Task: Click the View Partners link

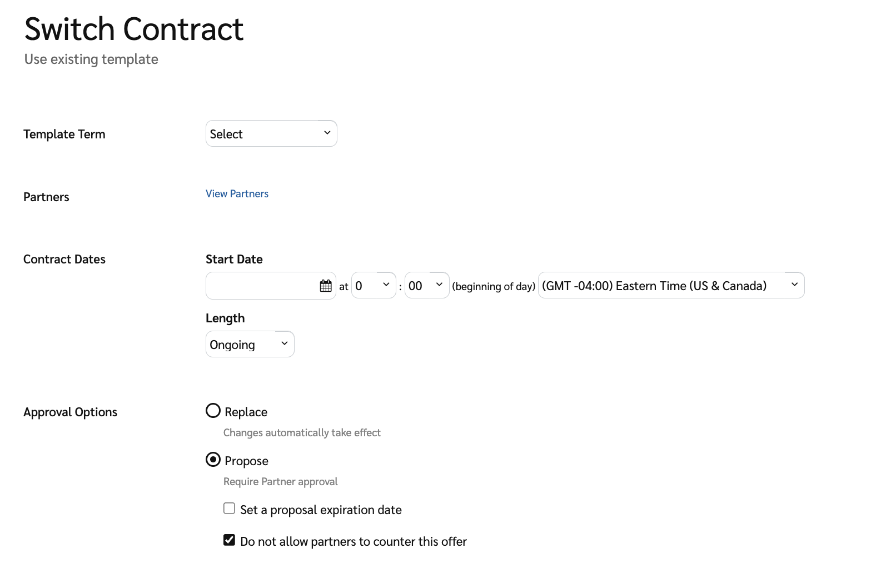Action: [237, 193]
